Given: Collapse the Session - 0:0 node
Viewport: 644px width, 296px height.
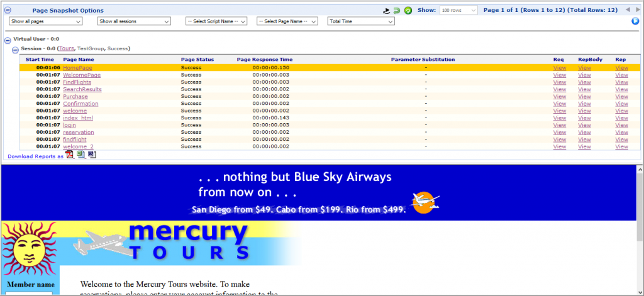Looking at the screenshot, I should click(15, 50).
